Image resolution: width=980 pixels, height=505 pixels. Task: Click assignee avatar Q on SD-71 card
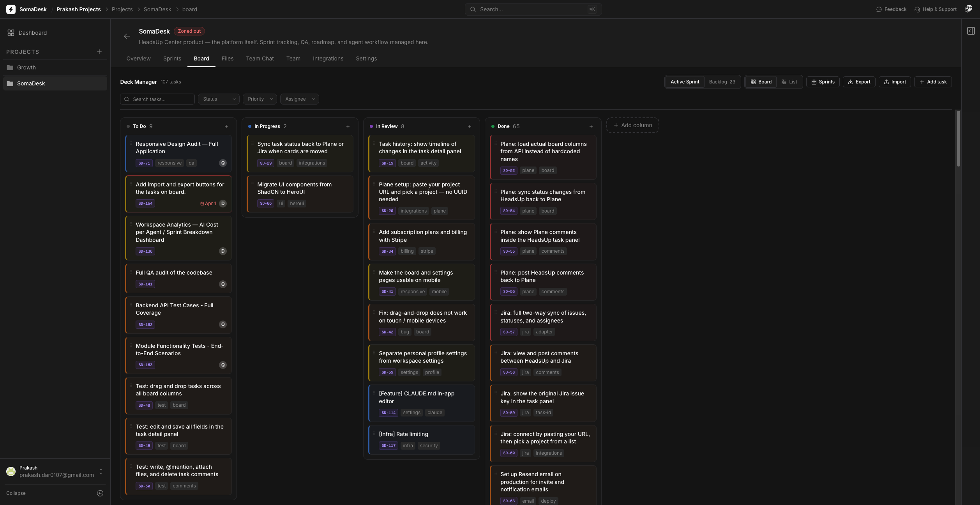[223, 163]
